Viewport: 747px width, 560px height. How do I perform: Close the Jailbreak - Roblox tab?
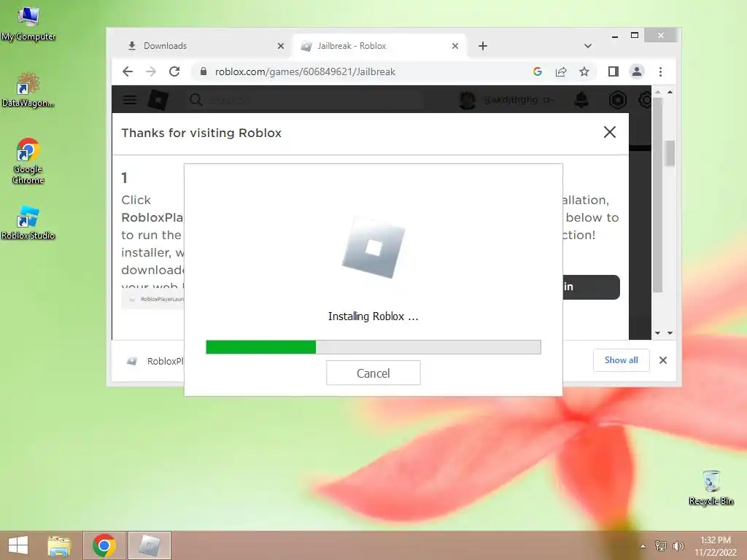(455, 46)
